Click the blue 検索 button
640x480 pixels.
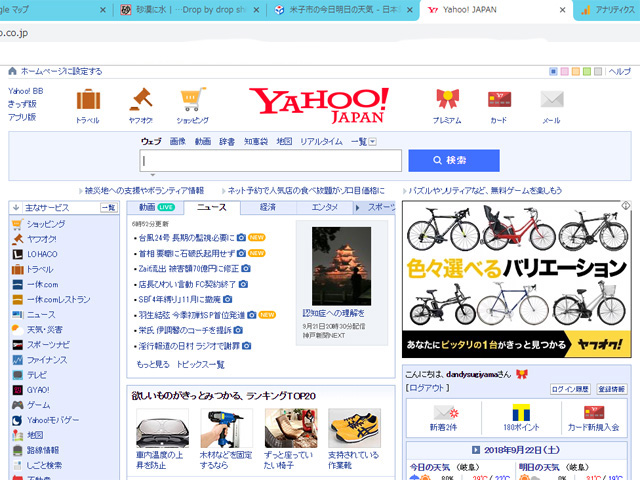[454, 160]
